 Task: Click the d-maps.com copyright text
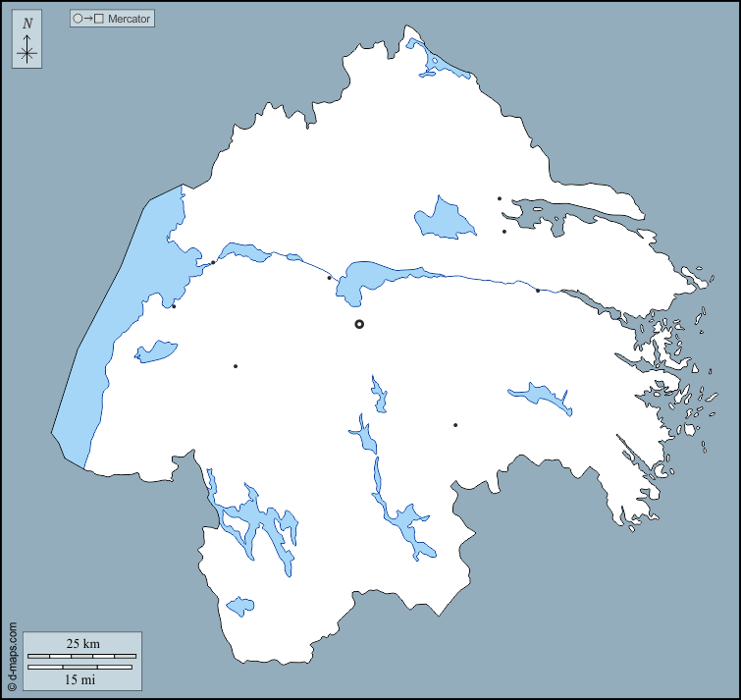point(13,657)
